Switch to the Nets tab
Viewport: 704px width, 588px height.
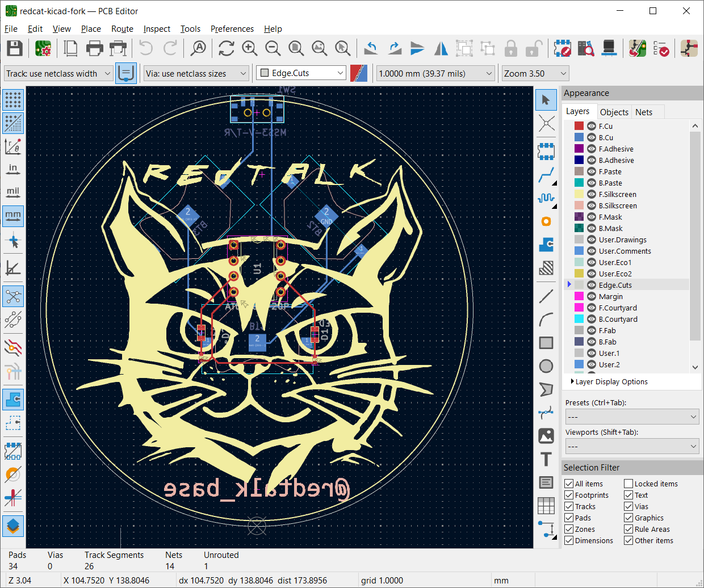pos(644,112)
